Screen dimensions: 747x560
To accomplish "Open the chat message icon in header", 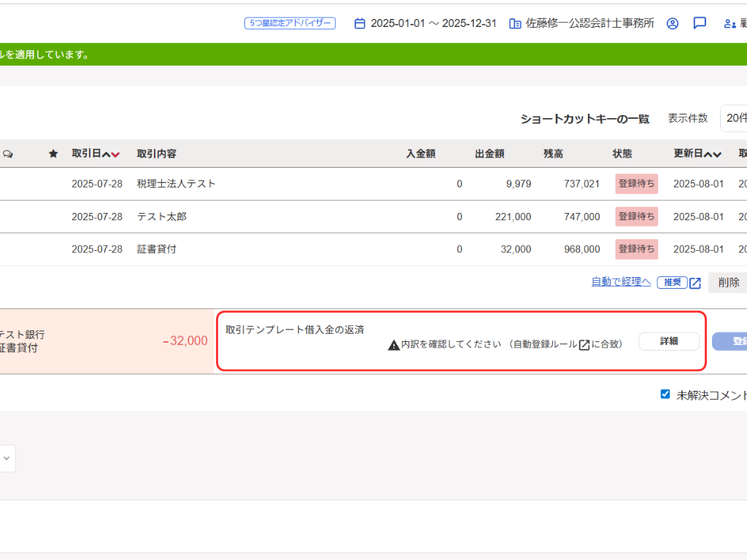I will 700,23.
